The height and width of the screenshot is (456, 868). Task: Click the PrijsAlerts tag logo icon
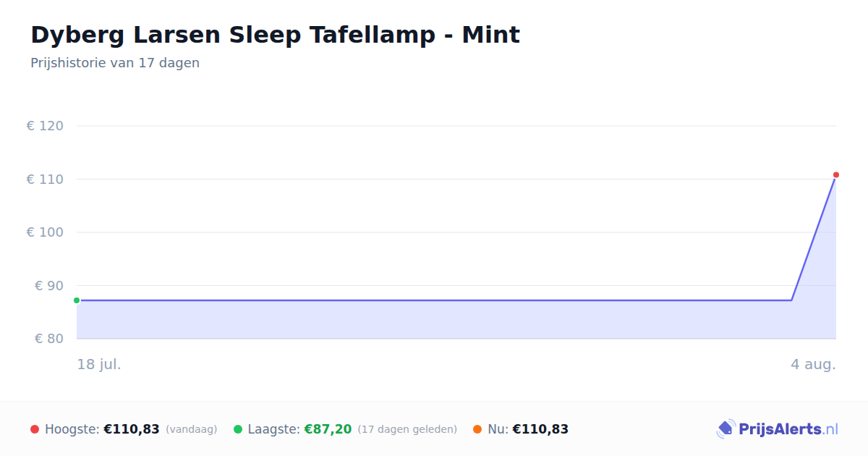tap(726, 429)
